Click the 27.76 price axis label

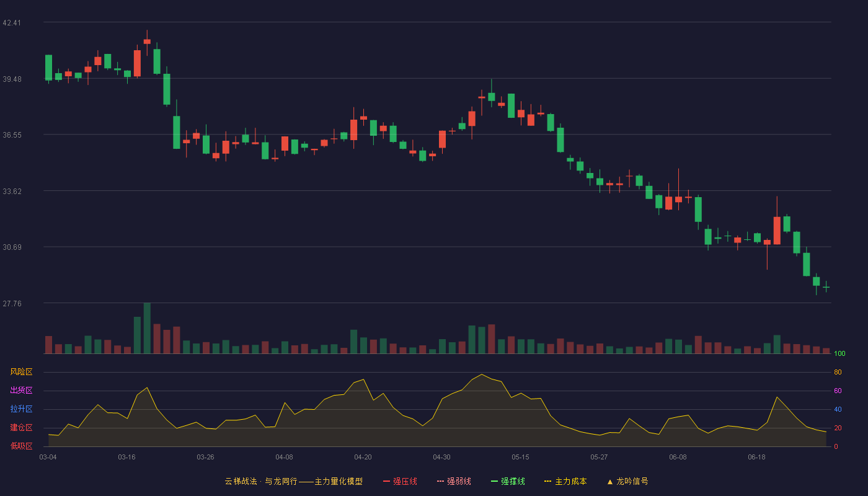(12, 304)
